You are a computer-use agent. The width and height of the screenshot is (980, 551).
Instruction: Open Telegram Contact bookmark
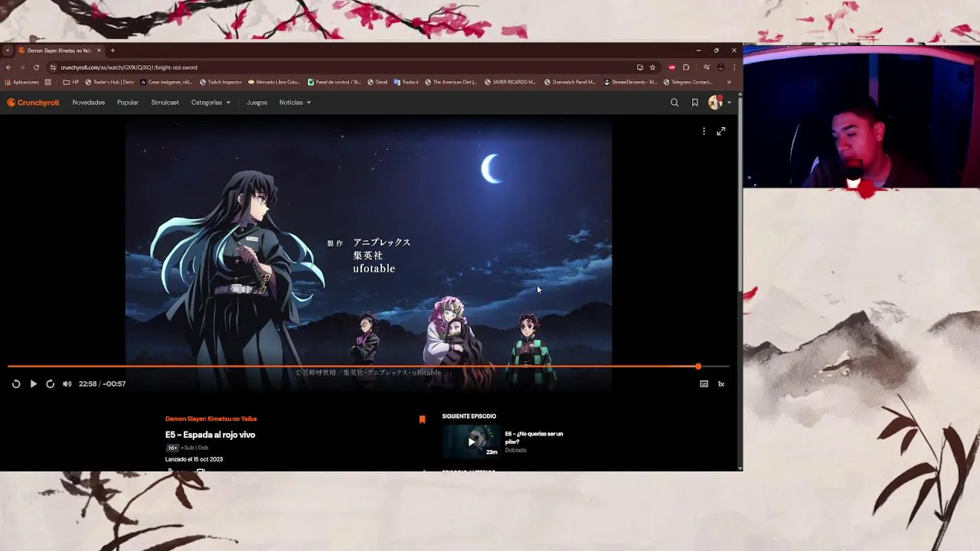tap(688, 82)
